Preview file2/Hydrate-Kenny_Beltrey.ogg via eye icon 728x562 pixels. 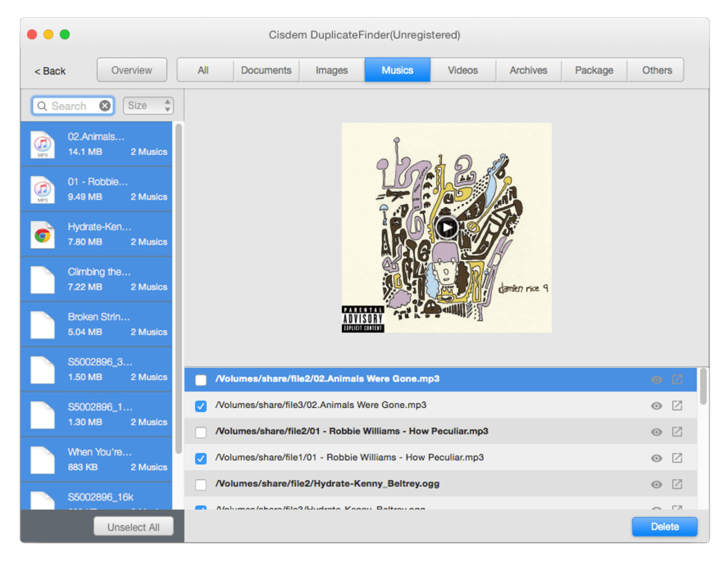click(657, 484)
